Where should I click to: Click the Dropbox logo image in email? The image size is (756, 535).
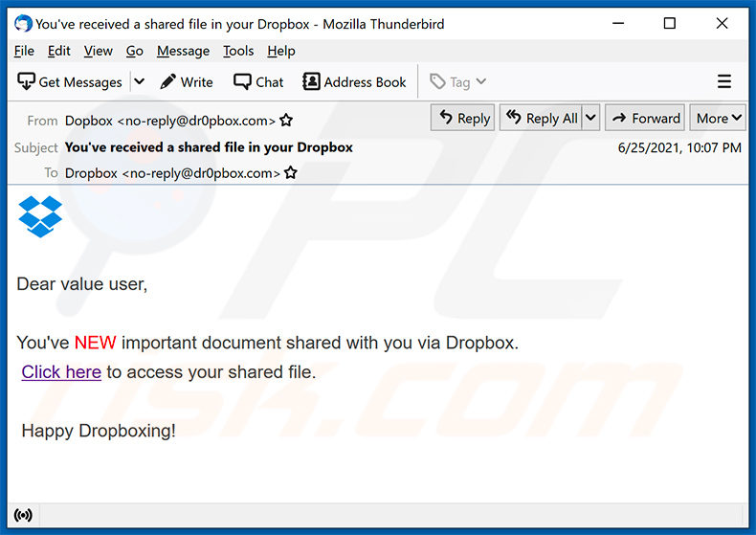tap(40, 216)
